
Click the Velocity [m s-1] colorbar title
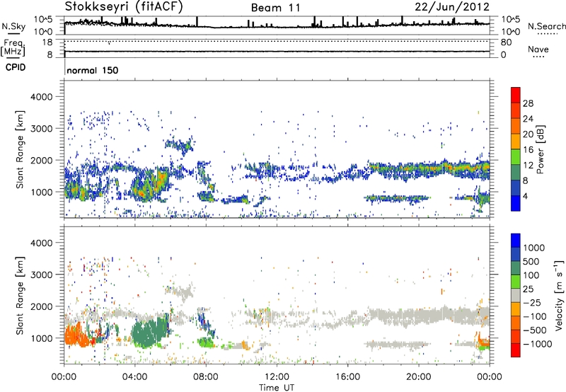tap(559, 295)
